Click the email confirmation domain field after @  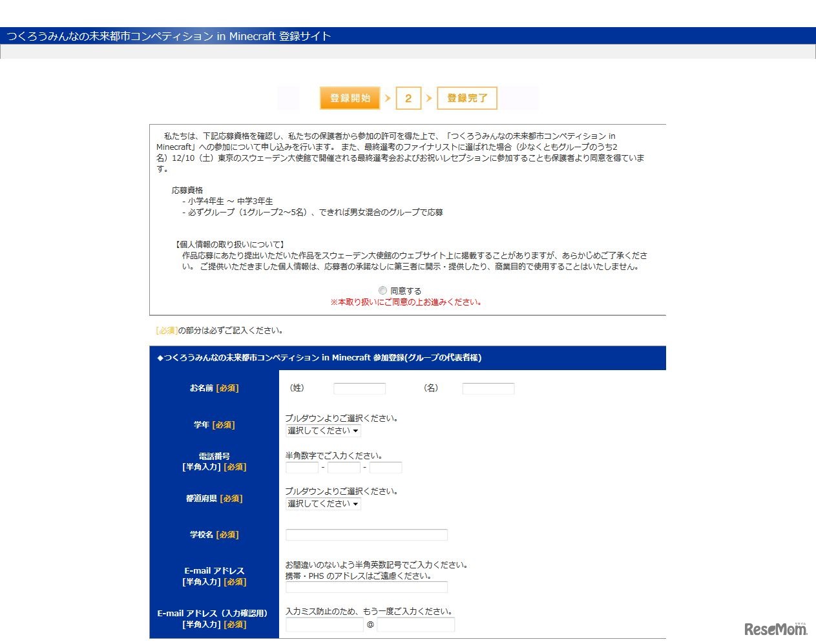[x=416, y=625]
